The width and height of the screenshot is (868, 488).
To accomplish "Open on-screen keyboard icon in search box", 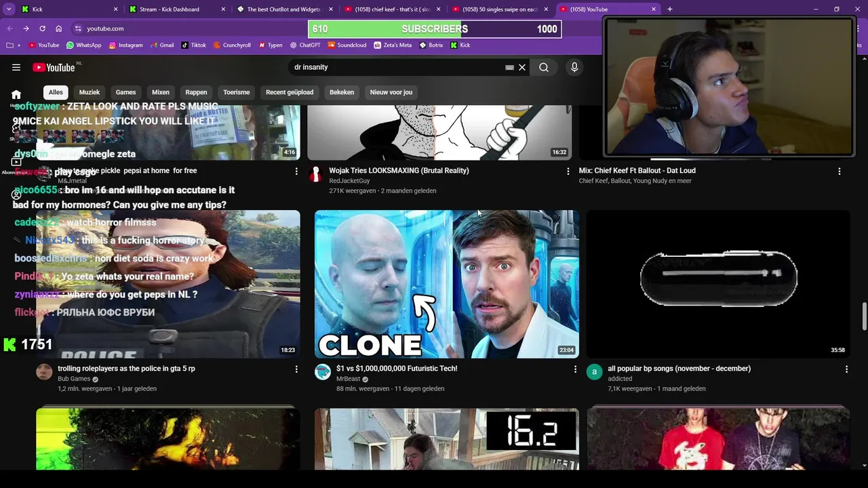I will tap(509, 68).
